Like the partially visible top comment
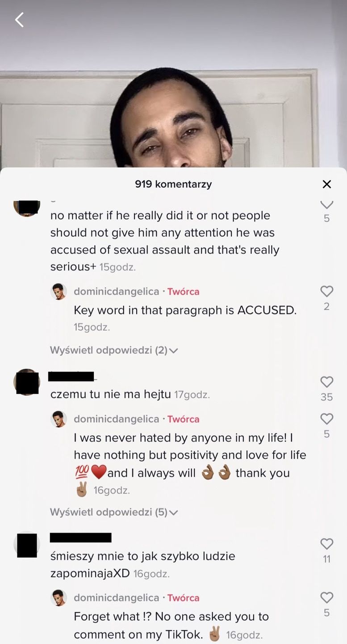347x644 pixels. click(x=327, y=204)
